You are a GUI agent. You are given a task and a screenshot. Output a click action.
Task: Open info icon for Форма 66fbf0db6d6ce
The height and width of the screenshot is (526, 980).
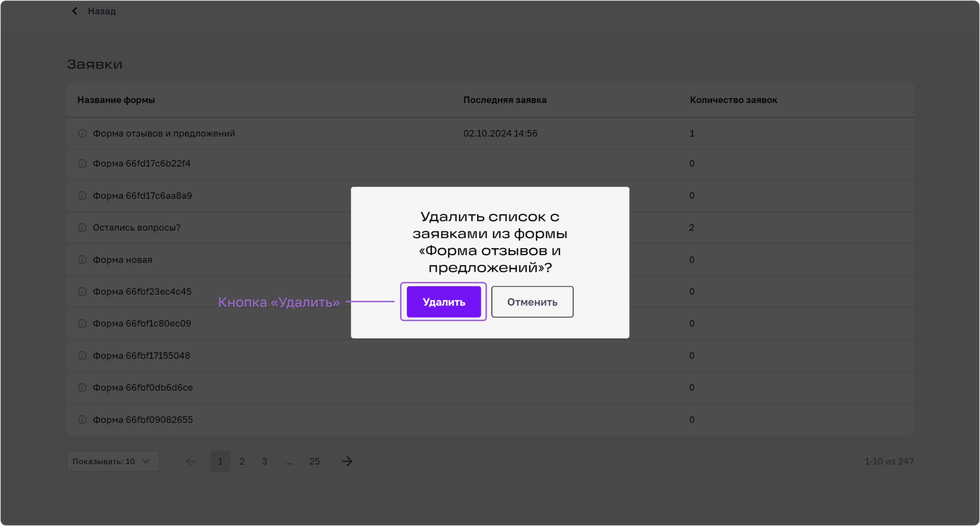82,387
